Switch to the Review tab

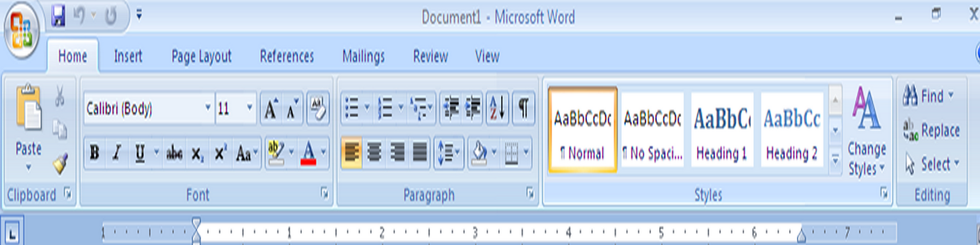pos(430,56)
